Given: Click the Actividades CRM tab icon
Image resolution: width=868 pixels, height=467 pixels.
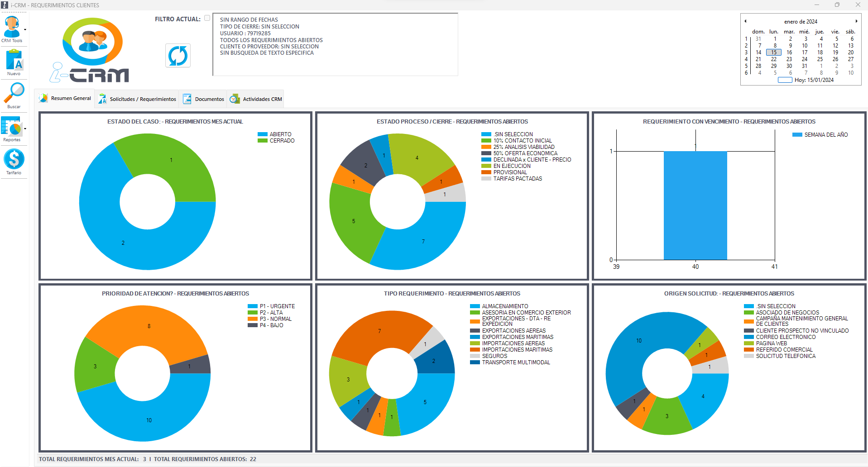Looking at the screenshot, I should (235, 99).
